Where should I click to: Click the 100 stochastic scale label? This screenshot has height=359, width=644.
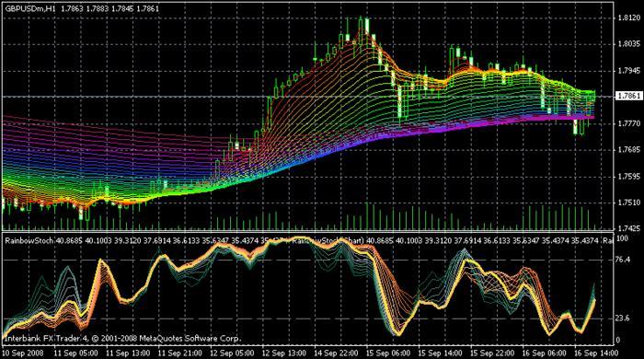[x=623, y=238]
